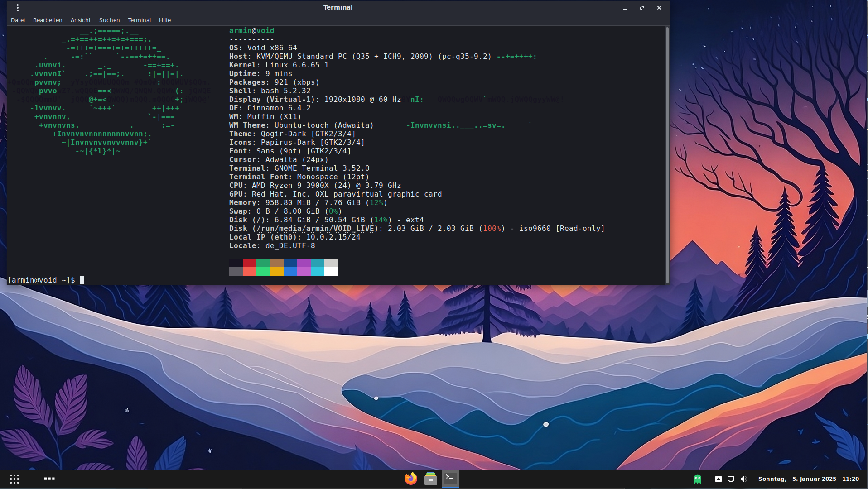Open the application grid launcher
The image size is (868, 489).
(14, 479)
